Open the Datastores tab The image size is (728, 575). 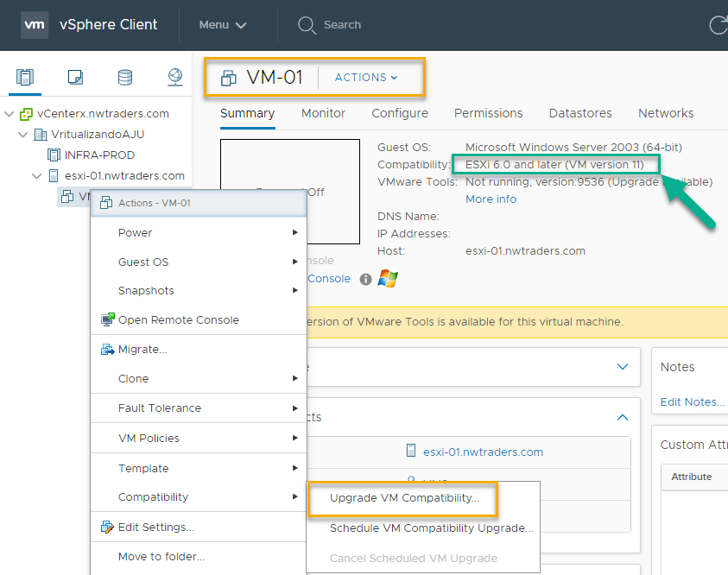click(580, 113)
